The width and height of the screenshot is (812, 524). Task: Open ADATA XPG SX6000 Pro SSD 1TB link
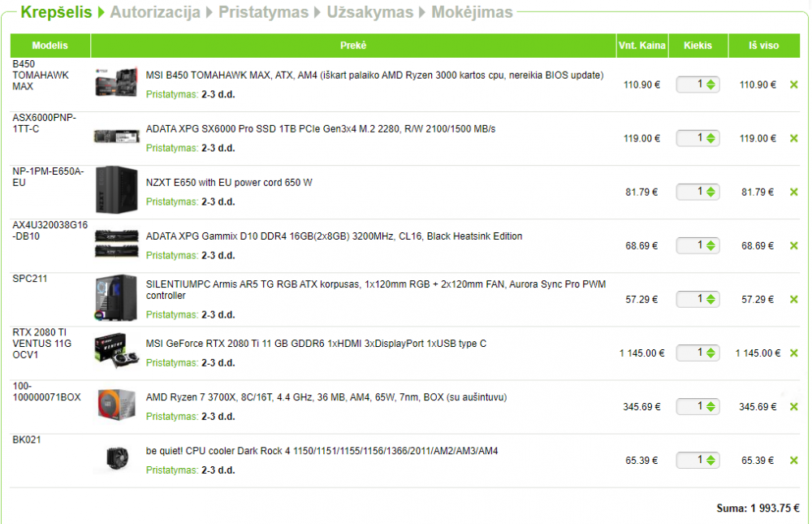321,128
